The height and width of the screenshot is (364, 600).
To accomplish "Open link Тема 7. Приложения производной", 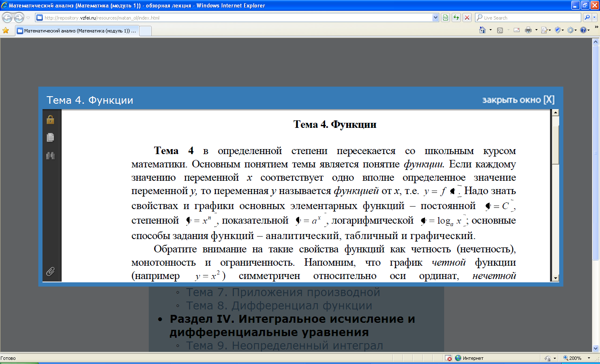I will (283, 292).
